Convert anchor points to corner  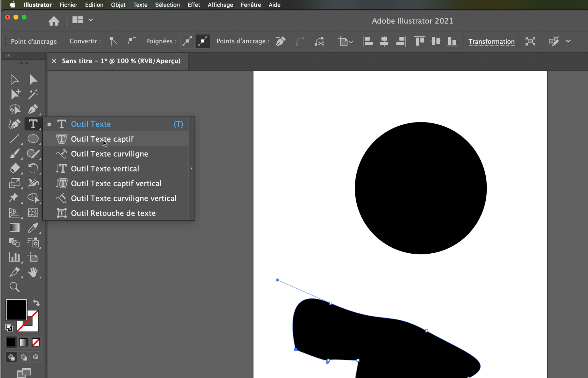[113, 41]
